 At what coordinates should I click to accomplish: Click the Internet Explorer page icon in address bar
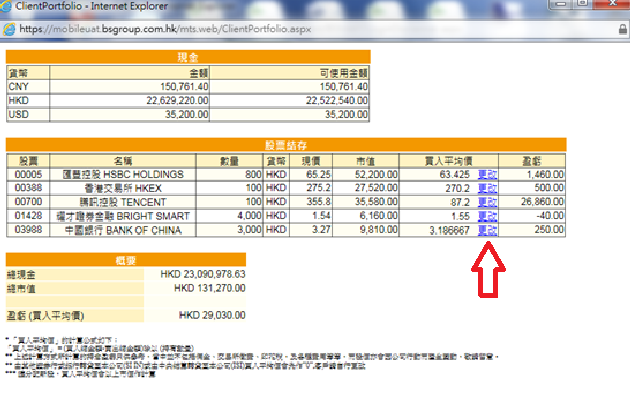pos(9,29)
